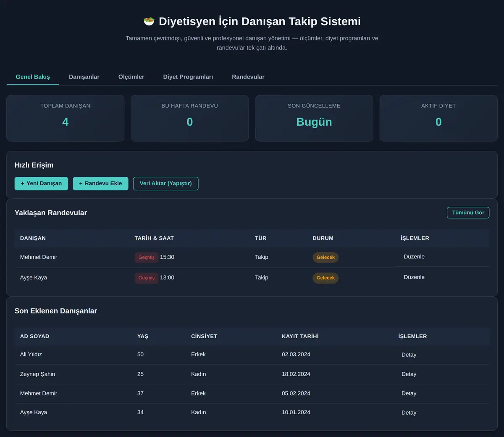
Task: Click the name Ali Yıldız
Action: [x=31, y=355]
